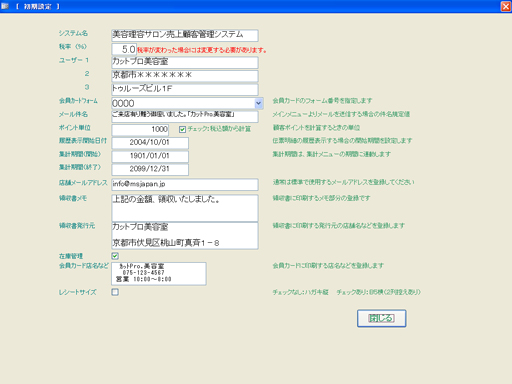Click the 領収書発行元 text area

pyautogui.click(x=185, y=236)
